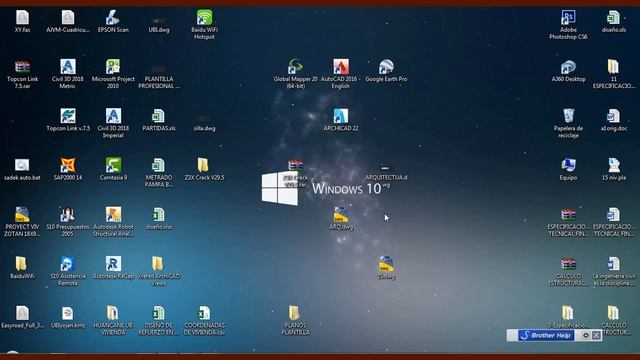Screen dimensions: 640x360
Task: Open Papelera de reciclaje
Action: [568, 116]
